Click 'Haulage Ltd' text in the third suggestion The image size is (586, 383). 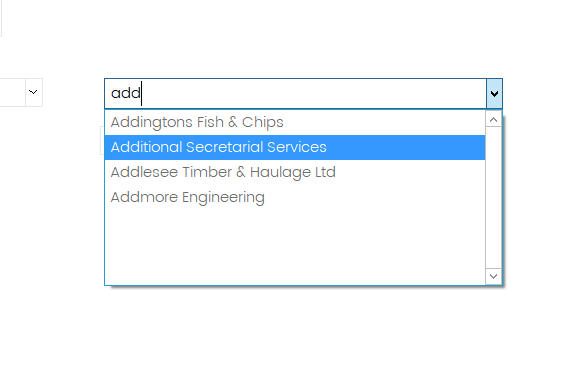coord(293,173)
